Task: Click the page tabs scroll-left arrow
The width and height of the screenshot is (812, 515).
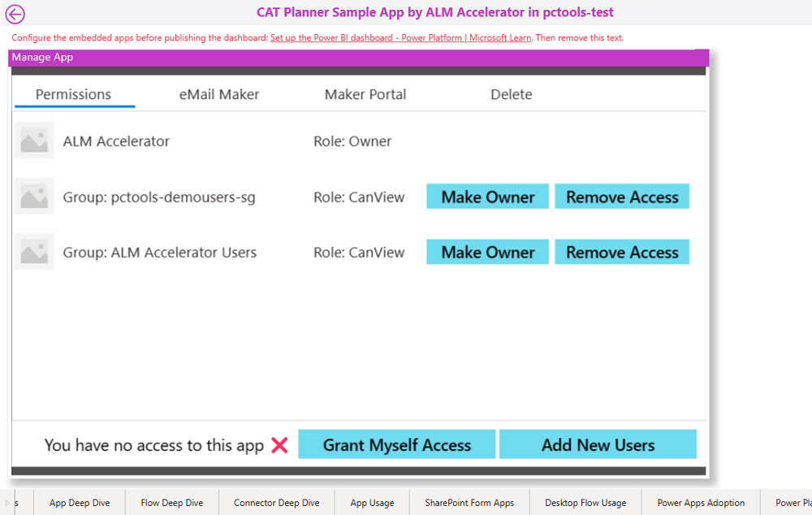Action: pyautogui.click(x=6, y=503)
